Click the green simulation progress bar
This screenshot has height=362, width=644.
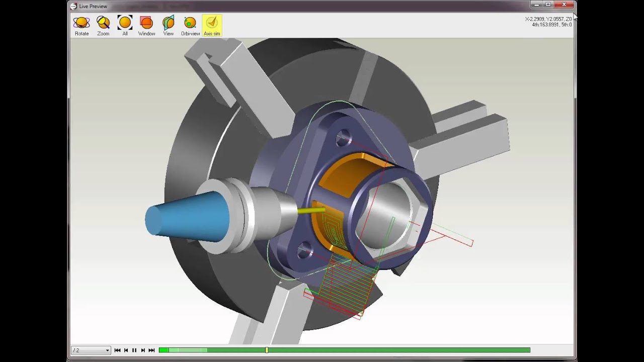(x=344, y=350)
